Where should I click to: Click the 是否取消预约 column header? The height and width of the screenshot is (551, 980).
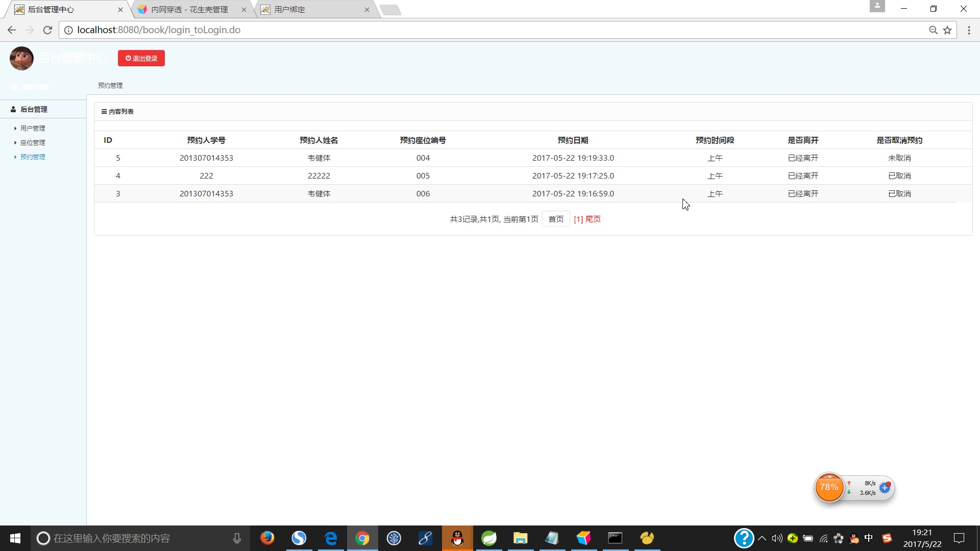(899, 140)
